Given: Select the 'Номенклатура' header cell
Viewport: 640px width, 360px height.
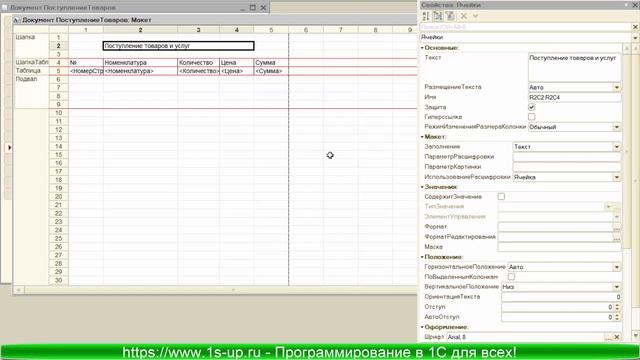Looking at the screenshot, I should pos(140,62).
